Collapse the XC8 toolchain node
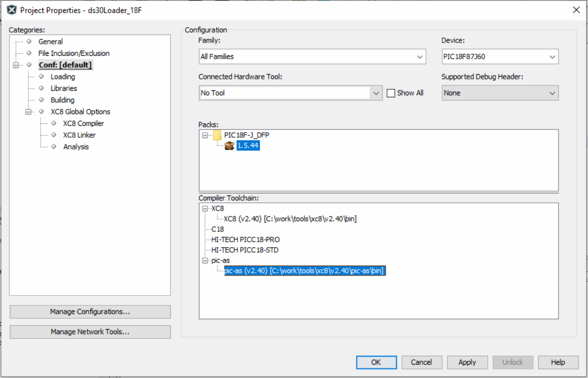Screen dimensions: 588x378 click(x=205, y=209)
